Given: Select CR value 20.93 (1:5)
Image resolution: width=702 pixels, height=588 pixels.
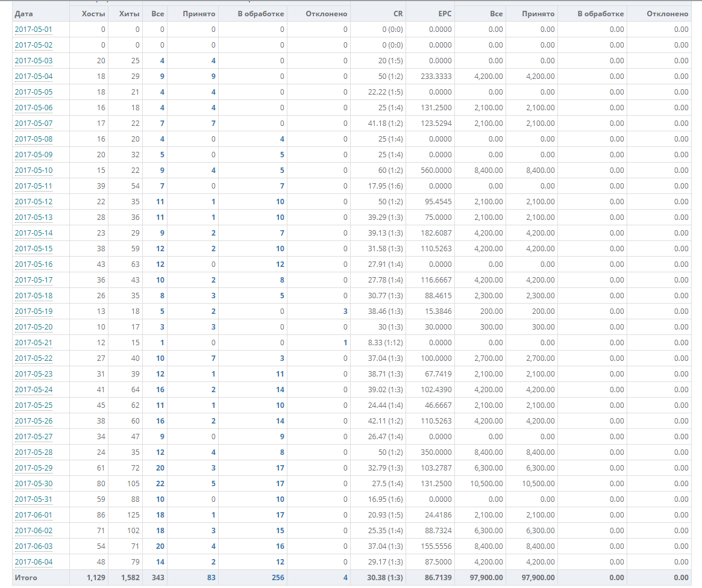Looking at the screenshot, I should (386, 515).
